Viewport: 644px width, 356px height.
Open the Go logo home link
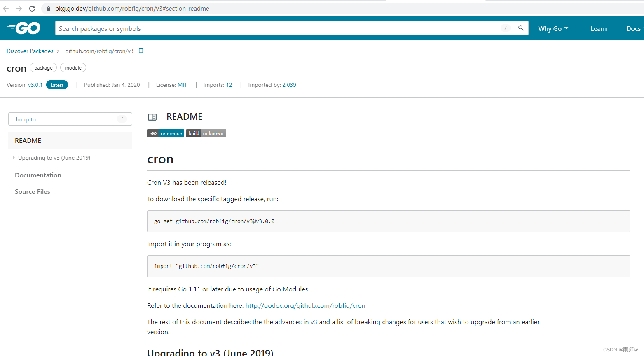click(23, 28)
